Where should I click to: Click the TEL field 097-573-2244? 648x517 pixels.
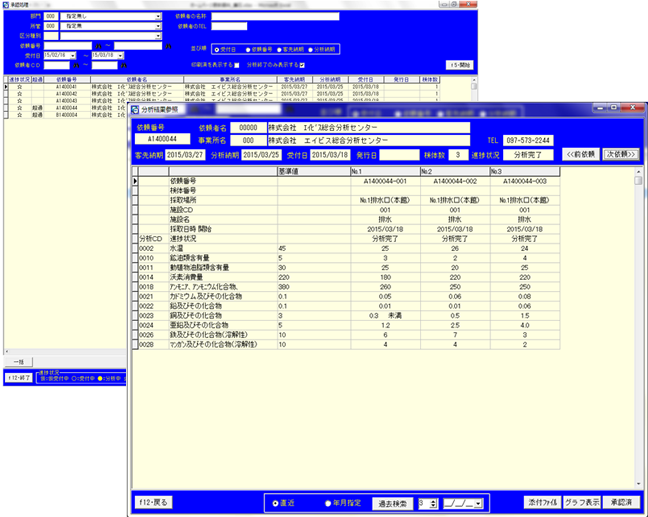pyautogui.click(x=528, y=141)
